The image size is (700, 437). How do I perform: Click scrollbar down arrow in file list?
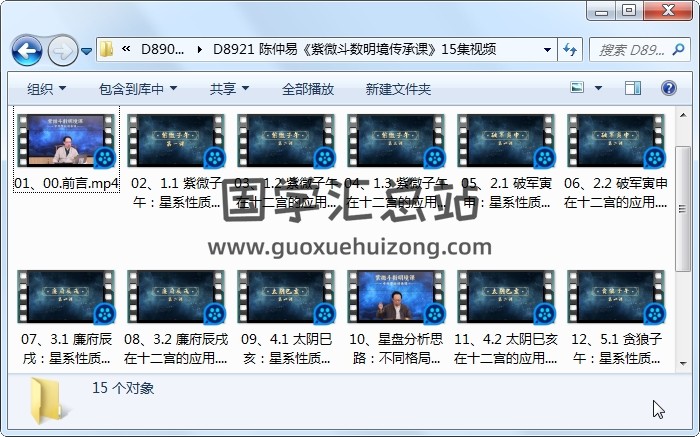click(x=683, y=363)
